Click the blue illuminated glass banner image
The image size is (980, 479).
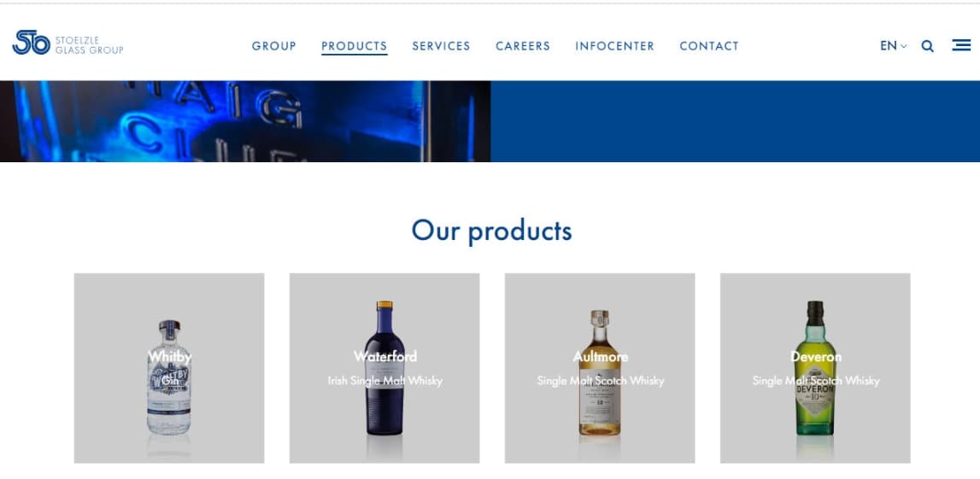click(245, 121)
